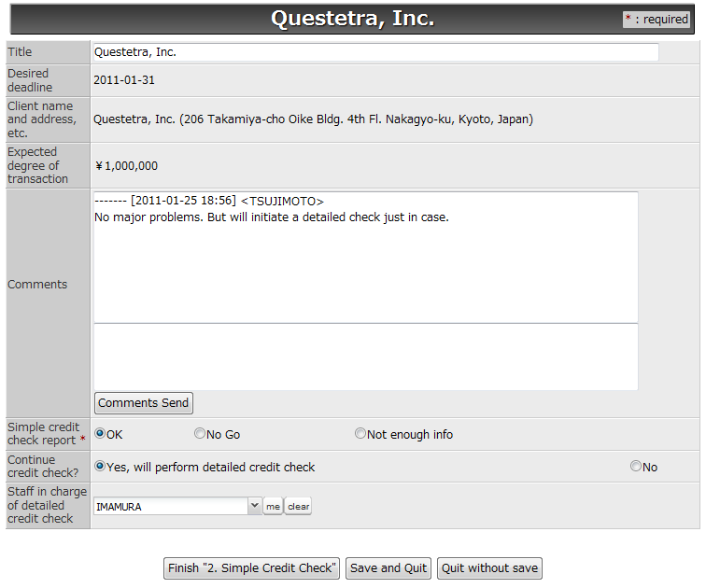Click the 'me' button
The height and width of the screenshot is (588, 706).
click(x=273, y=506)
